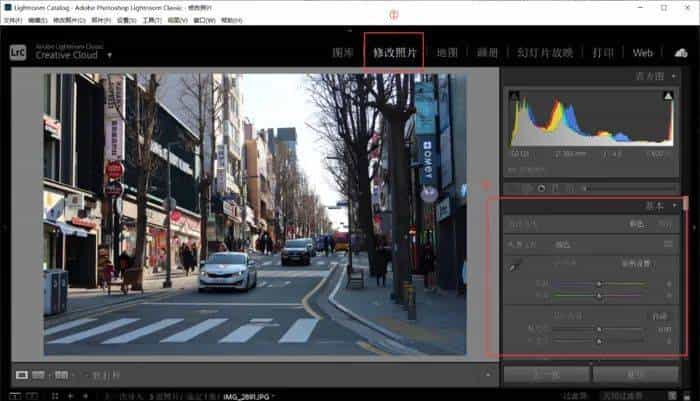Open the 幻灯片放映 slideshow module

546,52
